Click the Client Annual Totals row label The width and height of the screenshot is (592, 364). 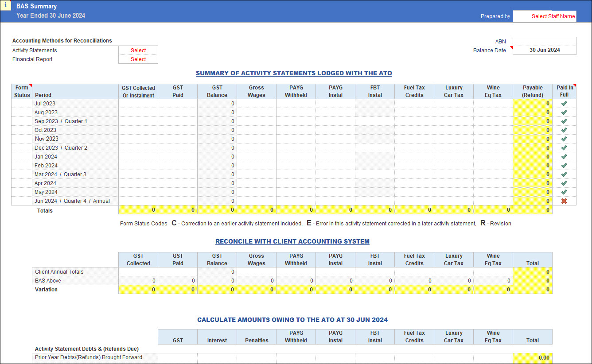pyautogui.click(x=59, y=272)
